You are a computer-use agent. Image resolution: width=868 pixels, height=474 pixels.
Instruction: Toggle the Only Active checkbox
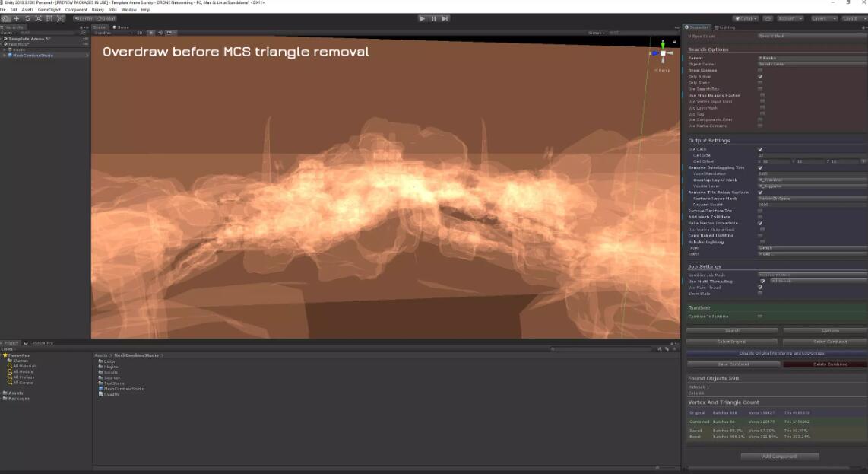[760, 77]
